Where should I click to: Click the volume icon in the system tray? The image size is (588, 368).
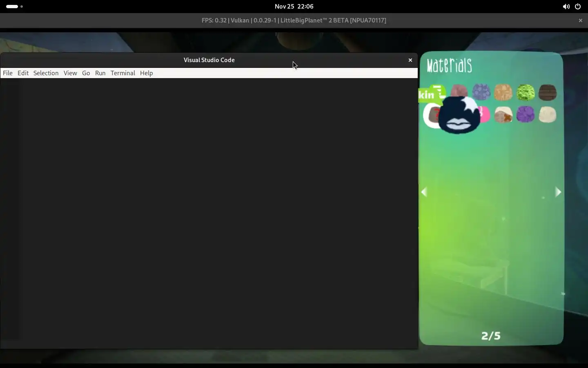click(566, 7)
